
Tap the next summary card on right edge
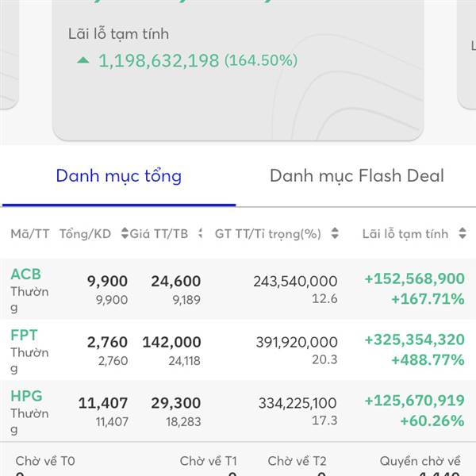(x=466, y=55)
